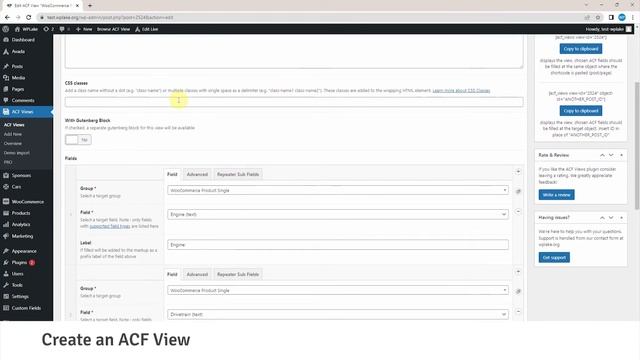Screen dimensions: 640x360
Task: Open the Custom Fields menu
Action: click(x=26, y=308)
